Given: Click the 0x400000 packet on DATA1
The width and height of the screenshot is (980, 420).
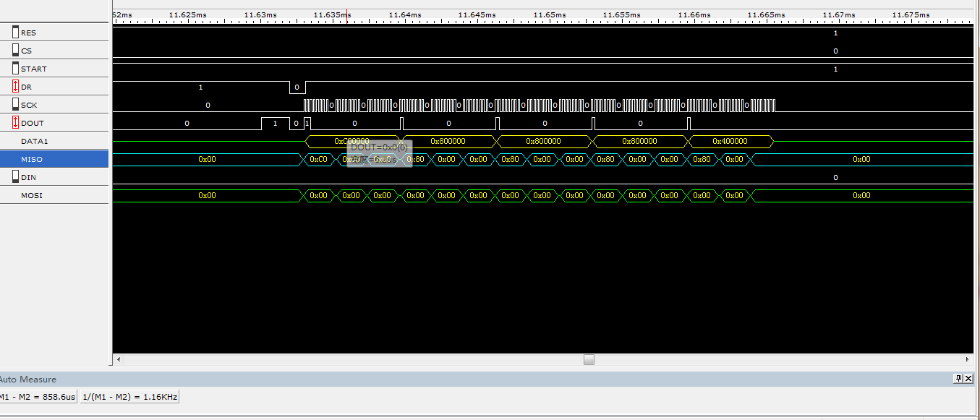Looking at the screenshot, I should (x=730, y=141).
